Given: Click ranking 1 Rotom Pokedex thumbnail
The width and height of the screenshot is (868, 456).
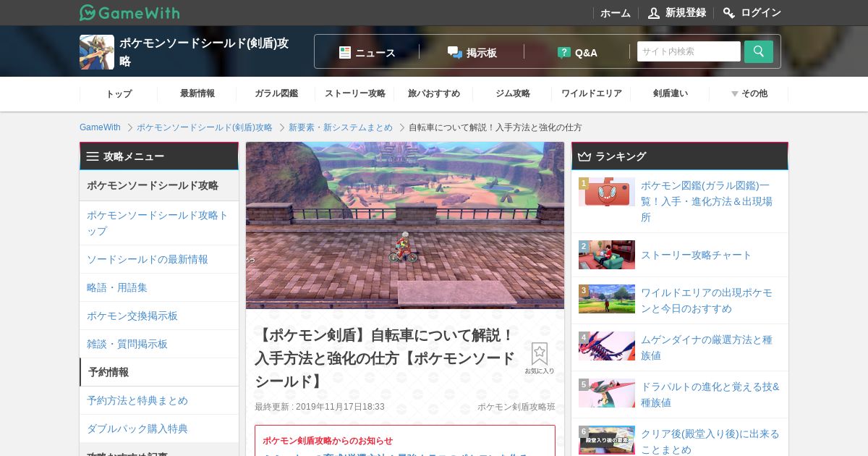Looking at the screenshot, I should [x=607, y=192].
